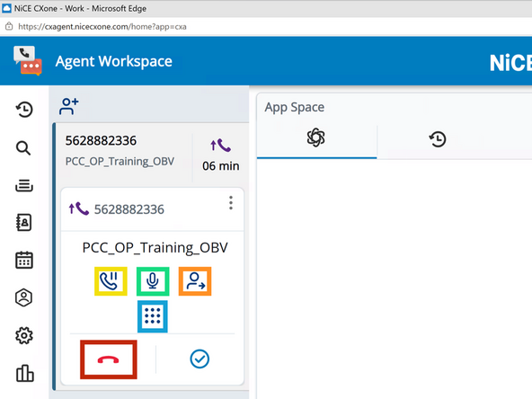Screen dimensions: 532x399
Task: Open the reporting bar chart icon
Action: (x=25, y=373)
